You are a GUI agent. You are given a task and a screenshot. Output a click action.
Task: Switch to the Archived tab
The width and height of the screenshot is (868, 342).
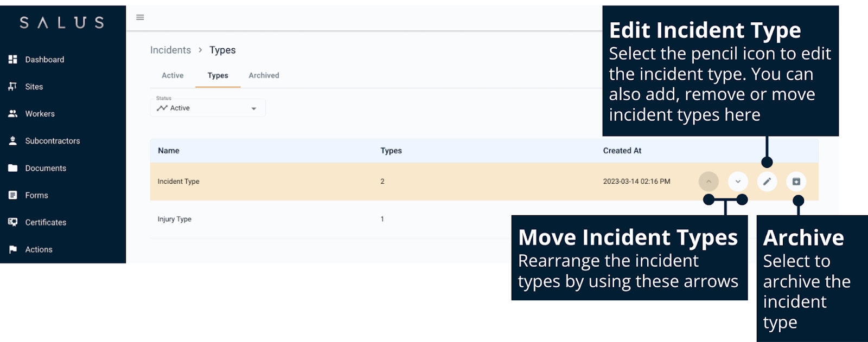(x=264, y=76)
